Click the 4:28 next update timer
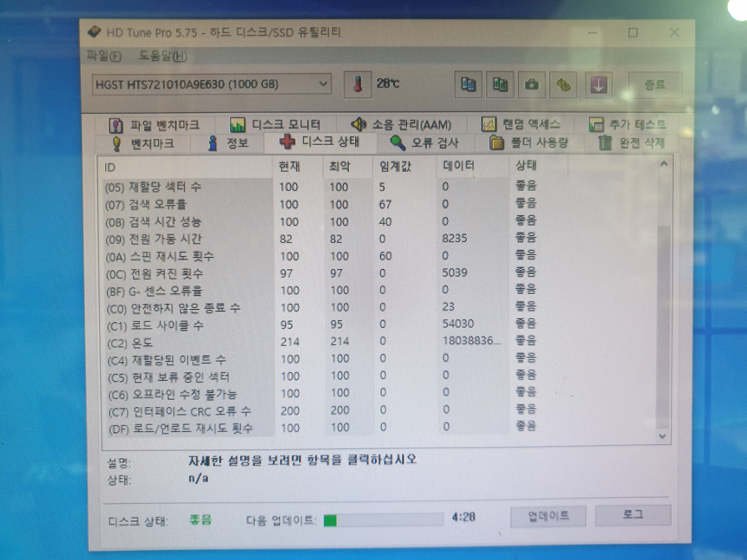The image size is (747, 560). point(463,517)
